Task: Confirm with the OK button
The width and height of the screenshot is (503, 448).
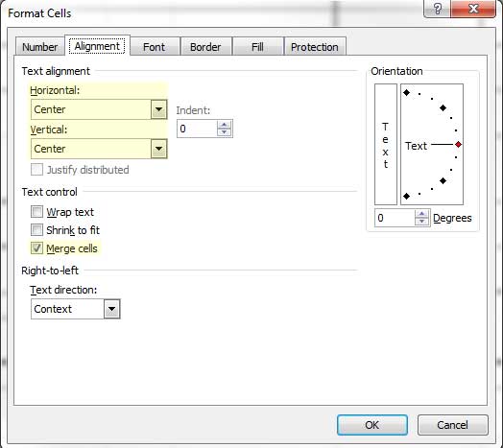Action: tap(372, 425)
